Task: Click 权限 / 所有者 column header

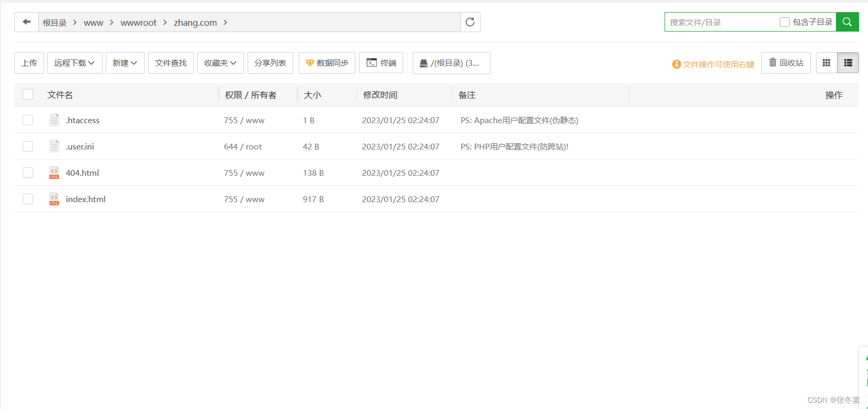Action: (250, 95)
